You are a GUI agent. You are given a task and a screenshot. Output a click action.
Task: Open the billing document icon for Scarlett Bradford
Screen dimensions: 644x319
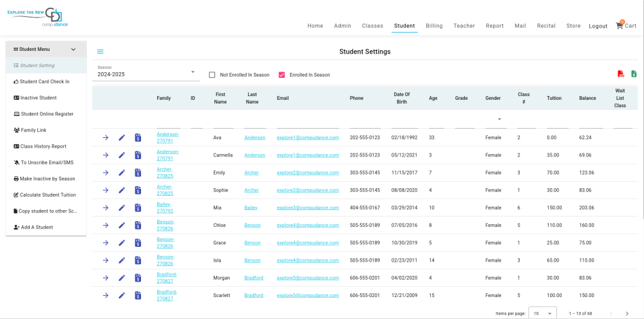click(x=138, y=295)
